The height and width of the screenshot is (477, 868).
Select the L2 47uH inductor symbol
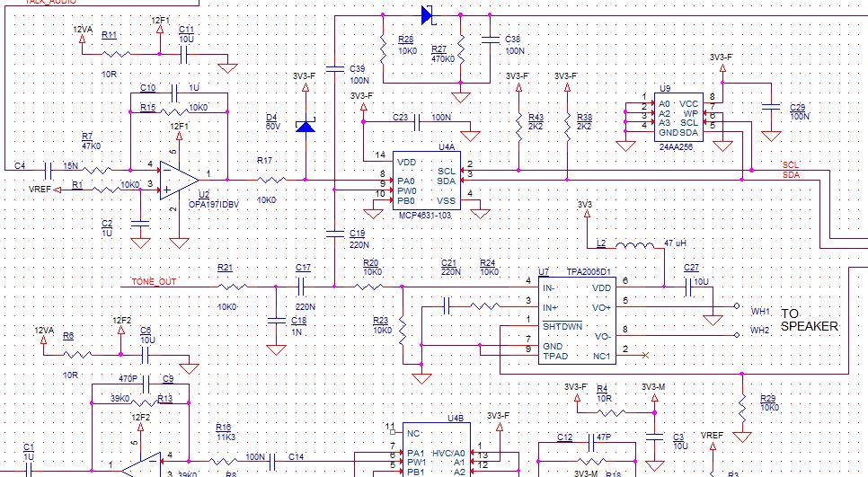click(634, 245)
